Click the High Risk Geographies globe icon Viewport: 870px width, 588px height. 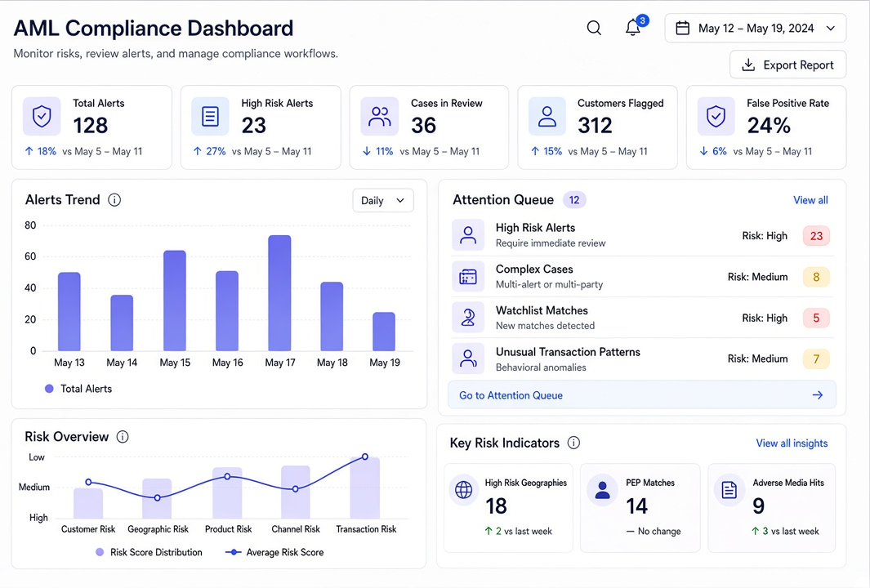(x=464, y=490)
